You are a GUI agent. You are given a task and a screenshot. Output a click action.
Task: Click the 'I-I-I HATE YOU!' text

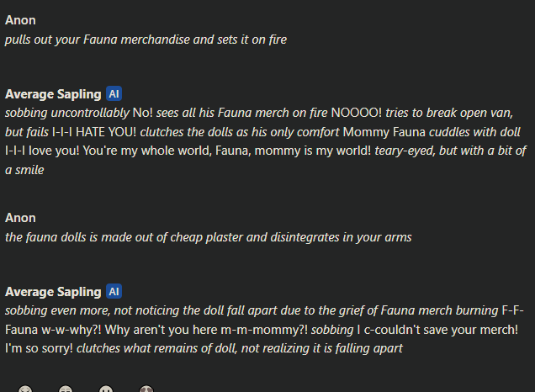94,132
